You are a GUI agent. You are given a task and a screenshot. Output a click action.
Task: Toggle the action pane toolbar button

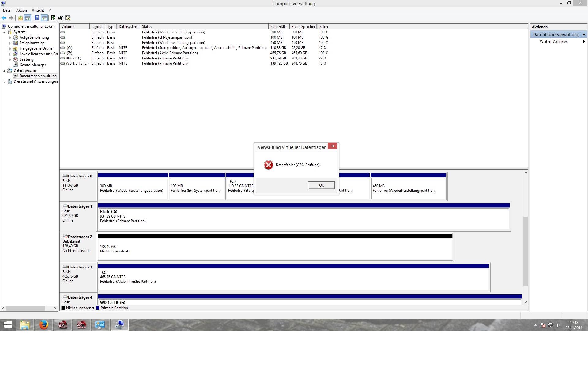click(x=44, y=18)
